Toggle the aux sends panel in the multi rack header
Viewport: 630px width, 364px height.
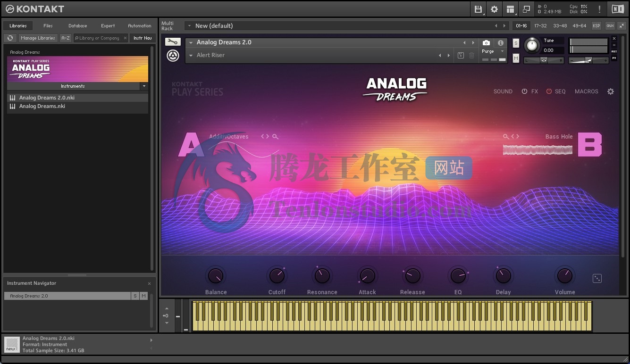coord(610,25)
